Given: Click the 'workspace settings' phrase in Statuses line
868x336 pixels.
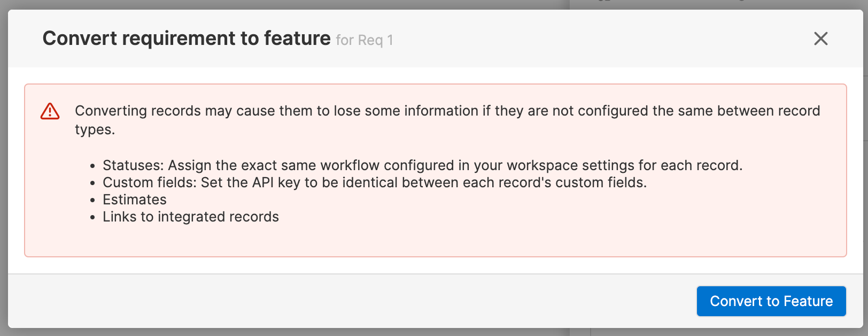Looking at the screenshot, I should click(578, 165).
